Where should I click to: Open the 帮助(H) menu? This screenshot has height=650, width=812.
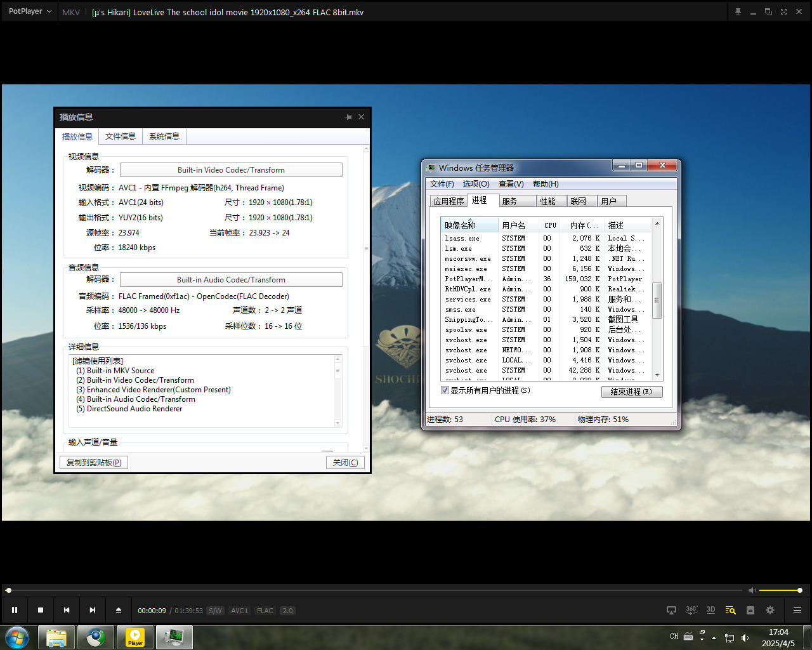[x=546, y=184]
